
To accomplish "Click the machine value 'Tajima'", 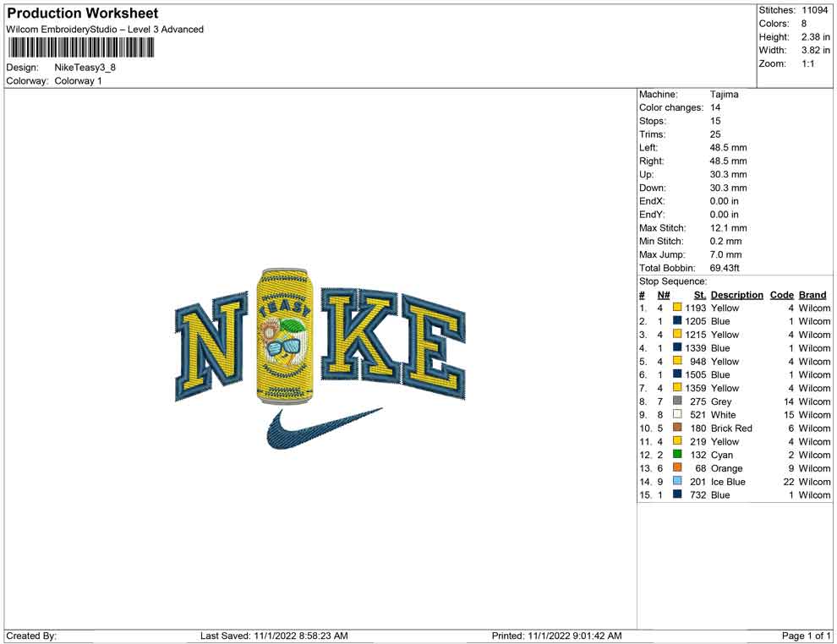I will pyautogui.click(x=724, y=95).
